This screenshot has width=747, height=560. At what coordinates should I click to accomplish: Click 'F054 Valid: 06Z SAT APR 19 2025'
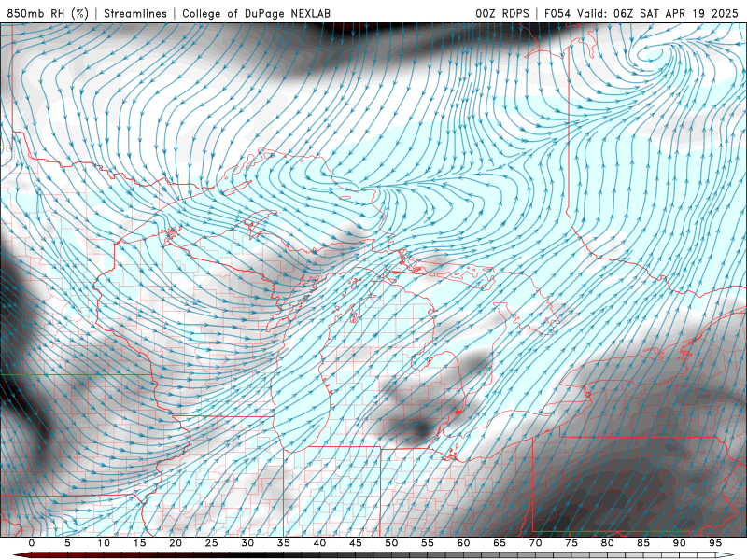(x=641, y=13)
